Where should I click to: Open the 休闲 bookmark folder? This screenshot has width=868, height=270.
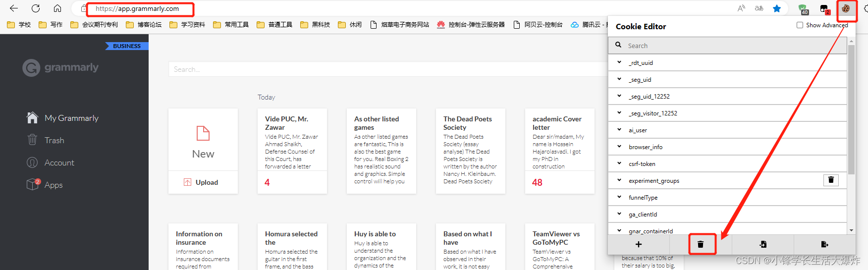[350, 24]
